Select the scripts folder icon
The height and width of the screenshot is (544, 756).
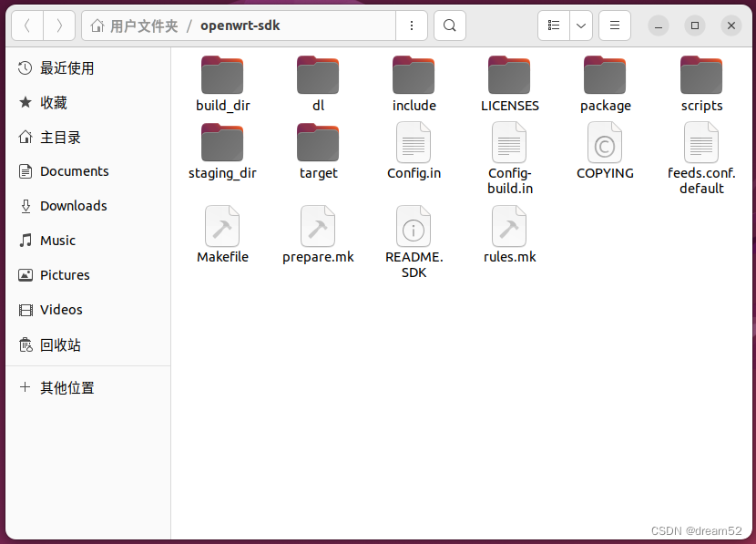point(701,75)
